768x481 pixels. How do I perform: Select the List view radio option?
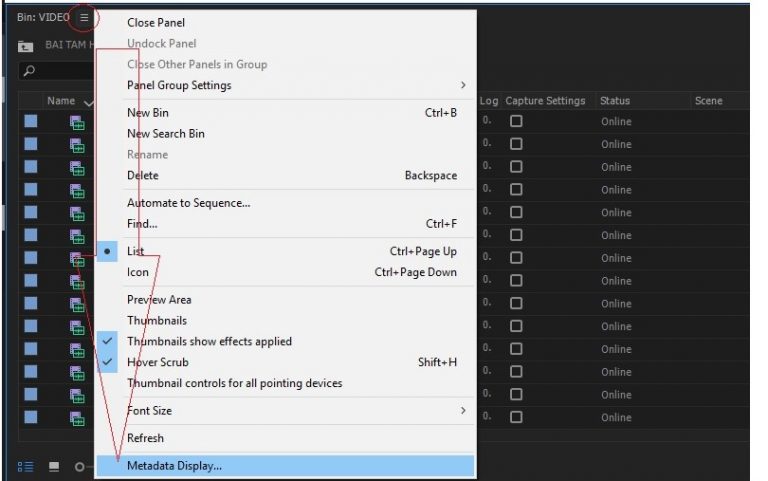pyautogui.click(x=135, y=251)
